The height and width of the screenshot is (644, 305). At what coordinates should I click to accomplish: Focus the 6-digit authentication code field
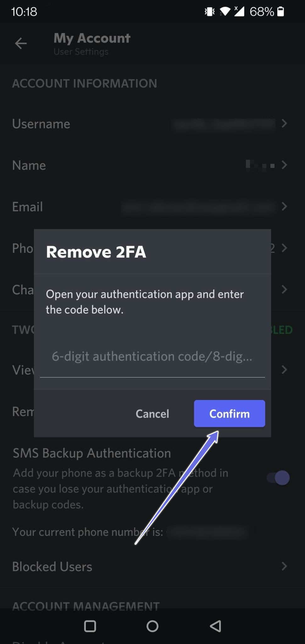click(152, 357)
